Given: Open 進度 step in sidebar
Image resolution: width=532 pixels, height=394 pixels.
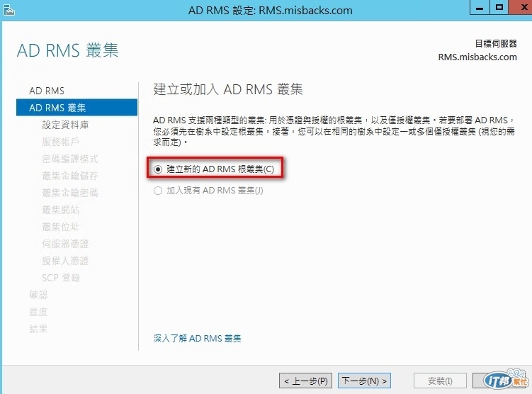Looking at the screenshot, I should pos(38,312).
